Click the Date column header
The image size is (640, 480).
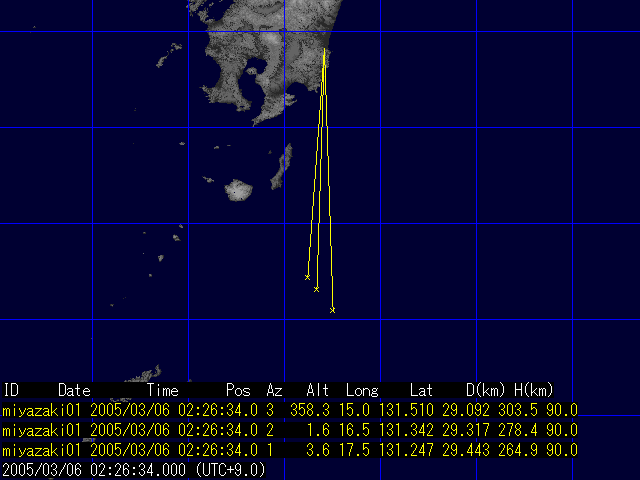coord(74,390)
